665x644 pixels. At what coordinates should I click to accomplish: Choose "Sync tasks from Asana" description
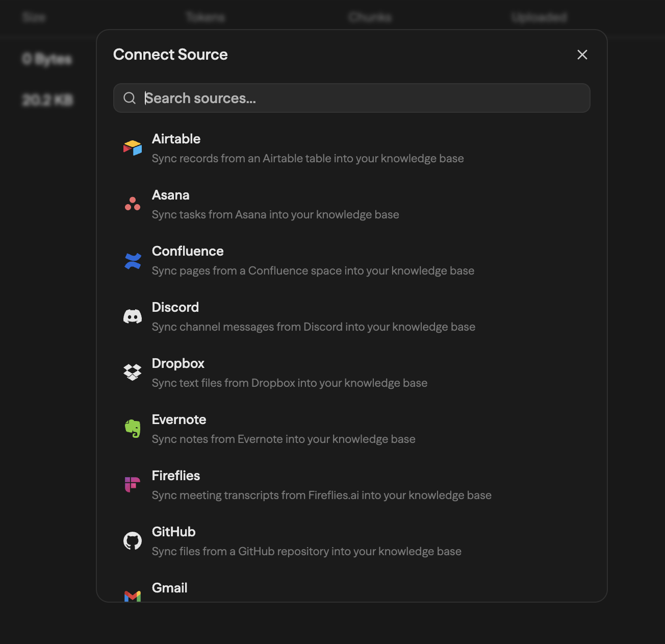pyautogui.click(x=275, y=215)
